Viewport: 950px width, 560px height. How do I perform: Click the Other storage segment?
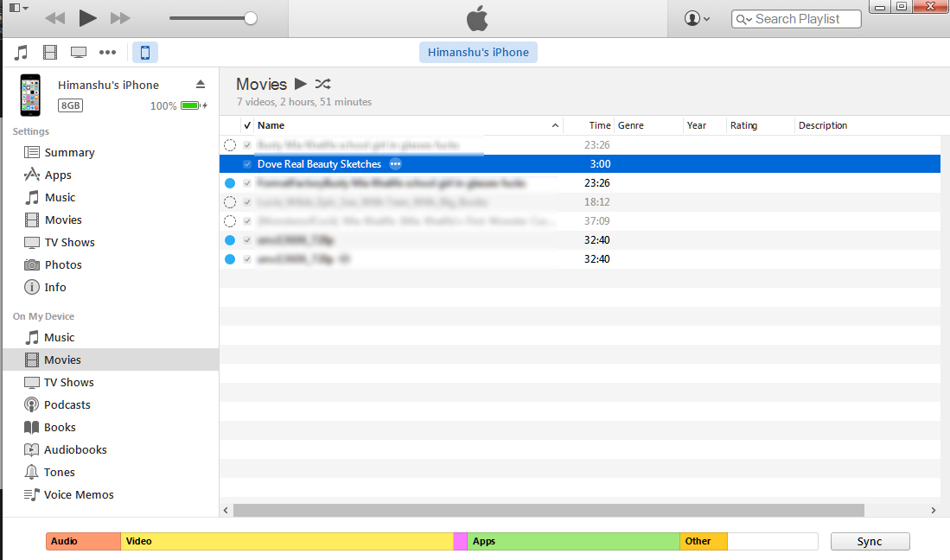pyautogui.click(x=704, y=541)
